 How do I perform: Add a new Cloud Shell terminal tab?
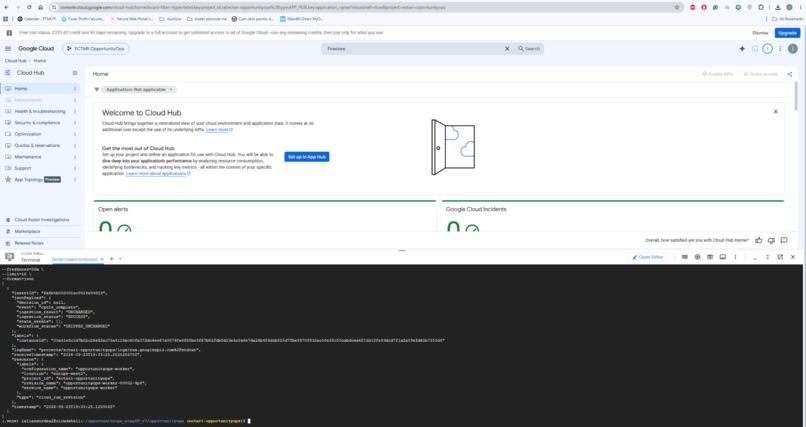click(112, 259)
